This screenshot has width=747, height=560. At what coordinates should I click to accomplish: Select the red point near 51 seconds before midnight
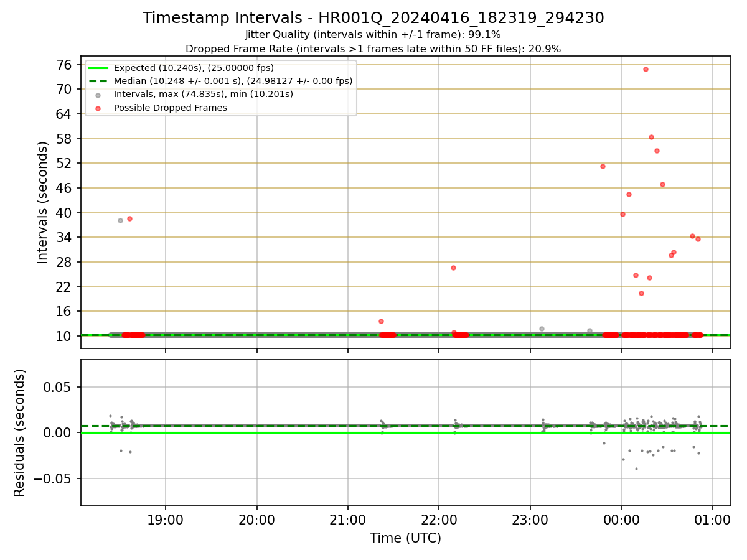(x=603, y=166)
